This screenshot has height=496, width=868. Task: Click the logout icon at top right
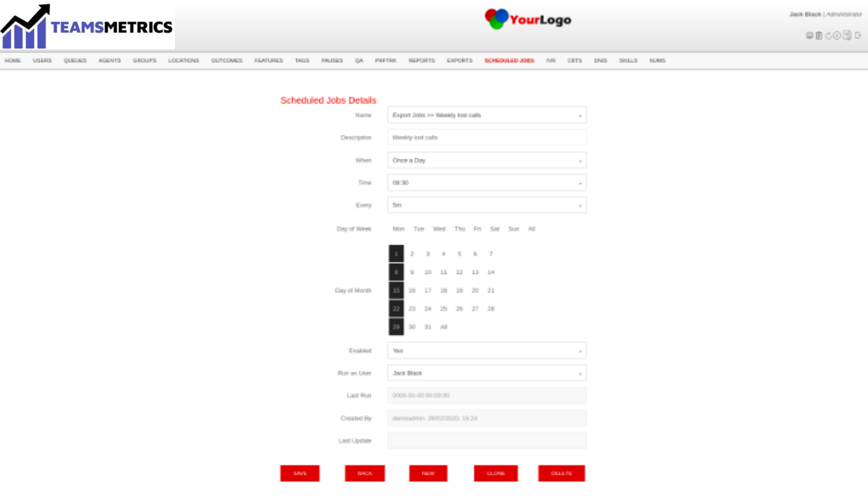(857, 35)
